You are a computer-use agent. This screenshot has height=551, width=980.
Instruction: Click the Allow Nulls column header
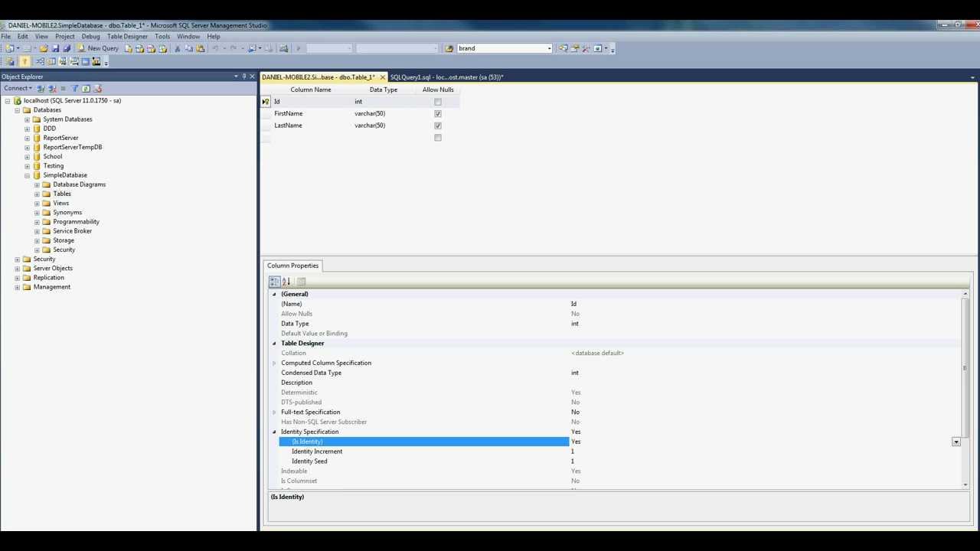tap(438, 90)
